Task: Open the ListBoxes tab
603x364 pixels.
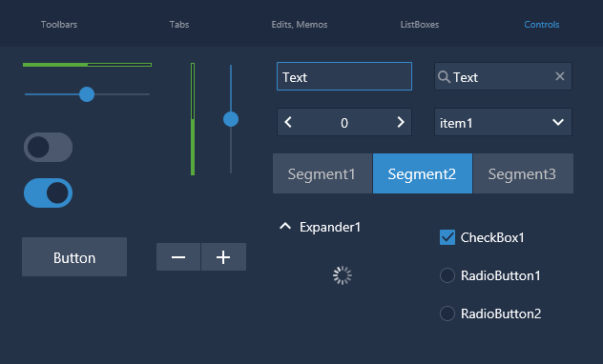Action: 420,24
